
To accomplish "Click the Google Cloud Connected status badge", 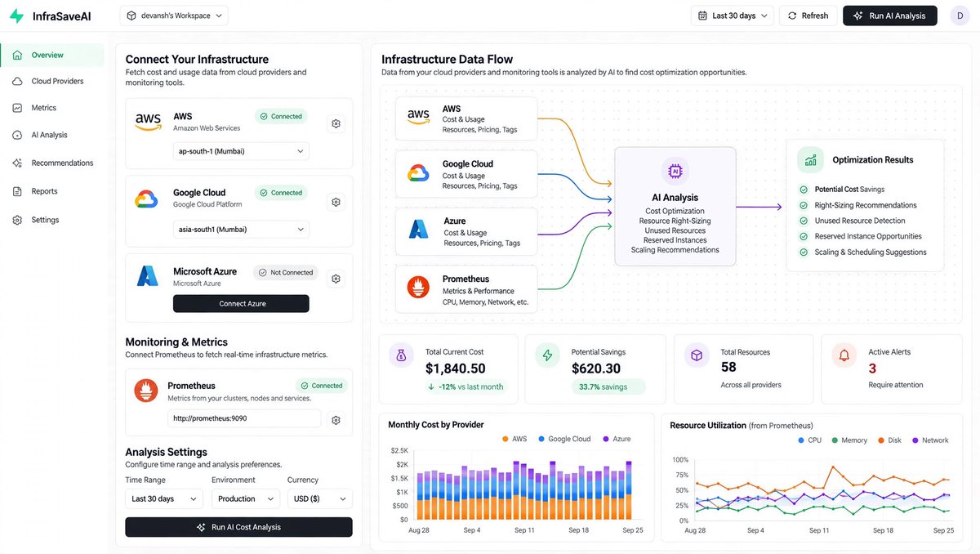I will (x=281, y=193).
